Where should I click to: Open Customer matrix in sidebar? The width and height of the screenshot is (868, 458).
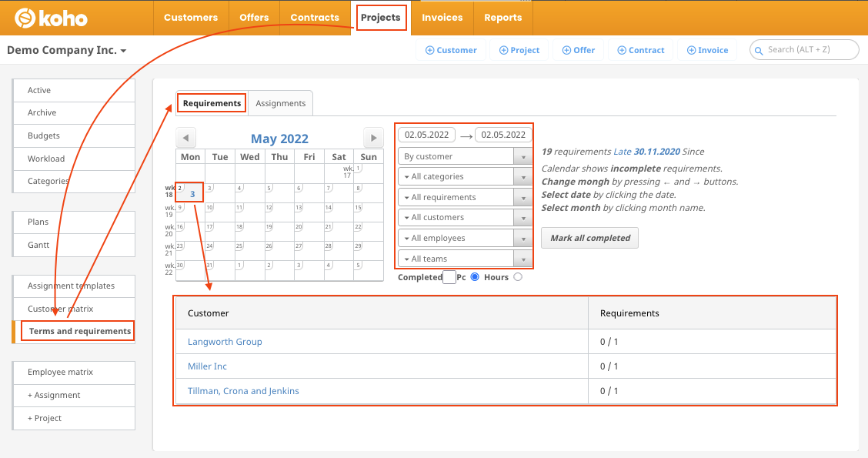click(x=74, y=309)
